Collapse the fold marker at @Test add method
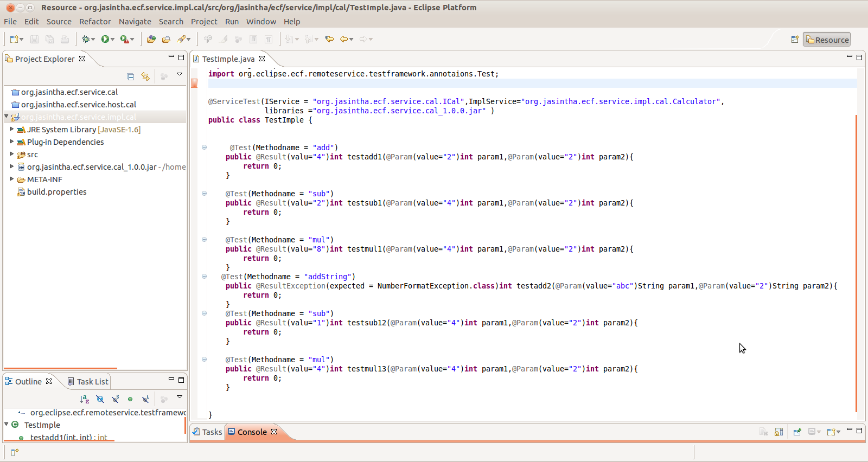This screenshot has height=462, width=868. coord(204,147)
